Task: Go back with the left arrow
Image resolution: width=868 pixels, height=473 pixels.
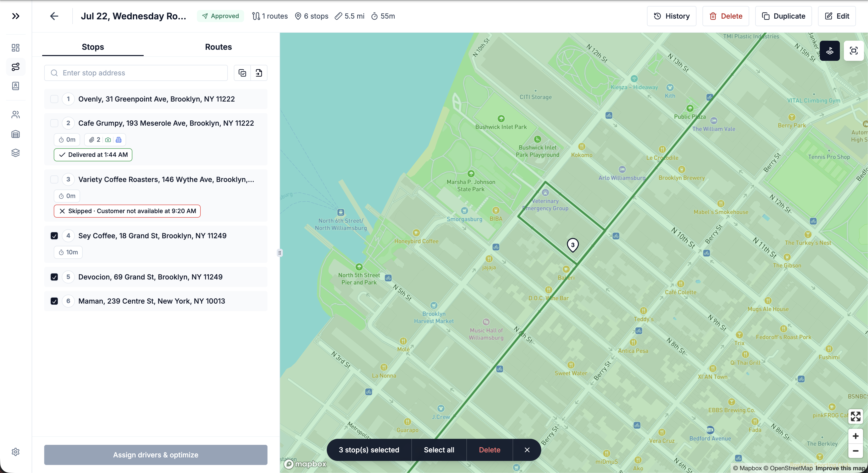Action: [54, 16]
